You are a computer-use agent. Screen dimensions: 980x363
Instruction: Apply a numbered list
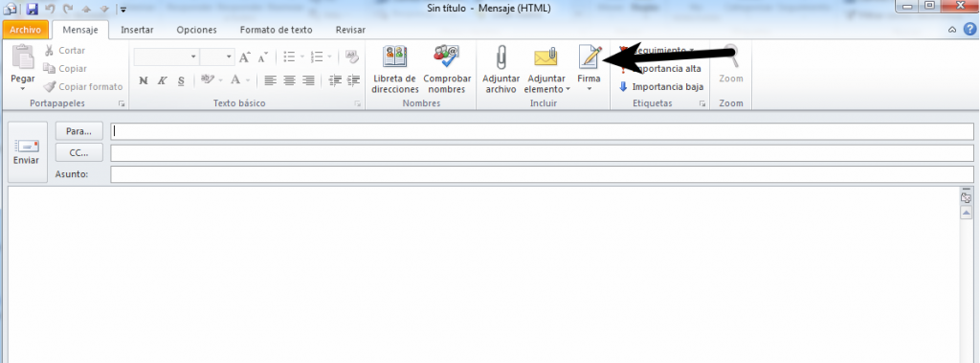317,57
